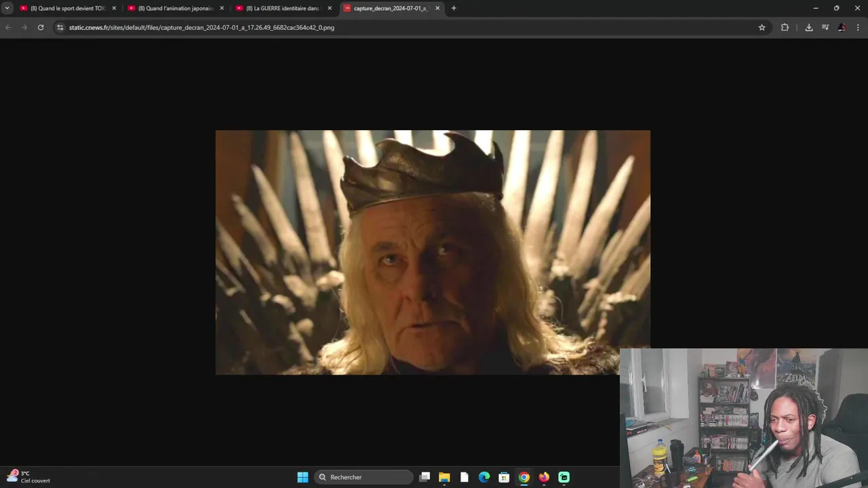This screenshot has width=868, height=488.
Task: Click the throne image to zoom
Action: tap(433, 252)
